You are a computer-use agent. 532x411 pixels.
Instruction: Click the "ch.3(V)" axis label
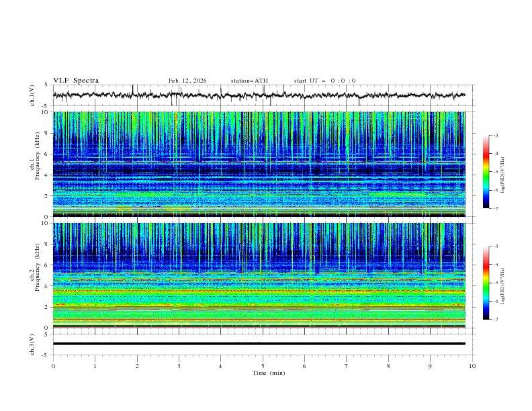pos(32,345)
